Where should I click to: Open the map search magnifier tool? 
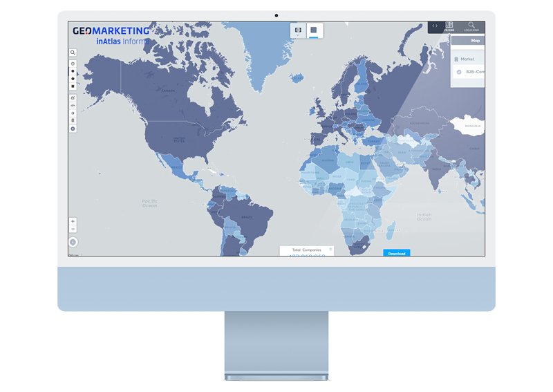coord(73,53)
